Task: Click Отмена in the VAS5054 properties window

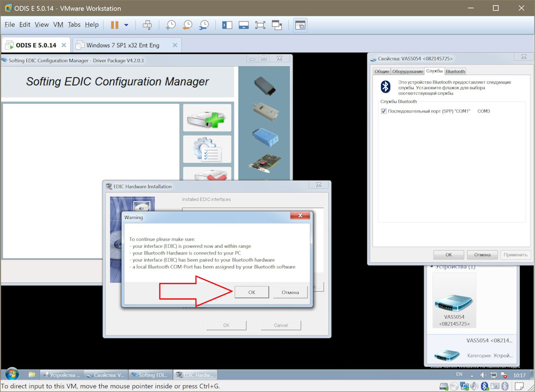Action: [x=482, y=254]
